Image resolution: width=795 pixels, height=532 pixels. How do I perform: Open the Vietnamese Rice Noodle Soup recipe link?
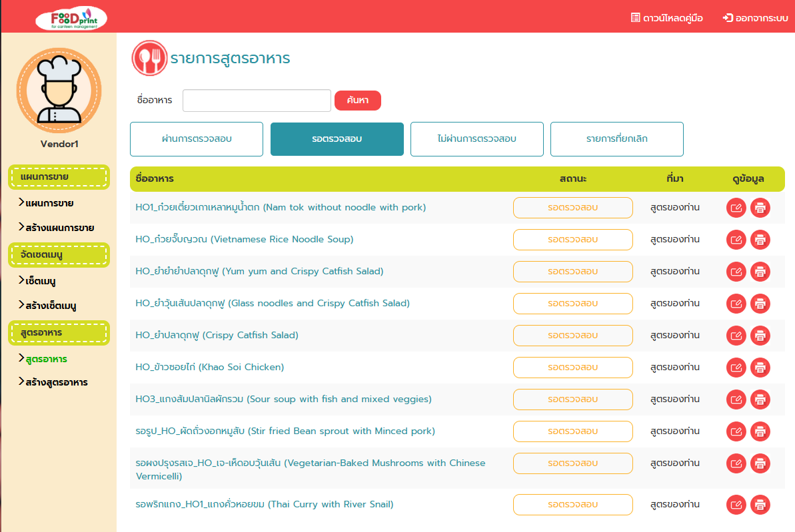245,239
